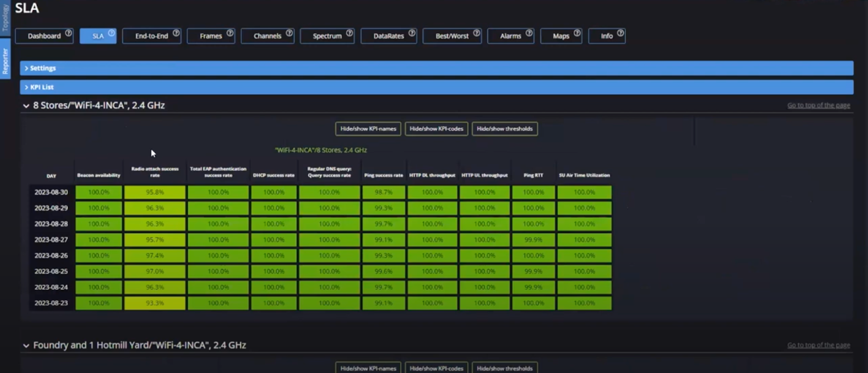Image resolution: width=868 pixels, height=373 pixels.
Task: Click first 'Go to top of the page' link
Action: click(818, 105)
